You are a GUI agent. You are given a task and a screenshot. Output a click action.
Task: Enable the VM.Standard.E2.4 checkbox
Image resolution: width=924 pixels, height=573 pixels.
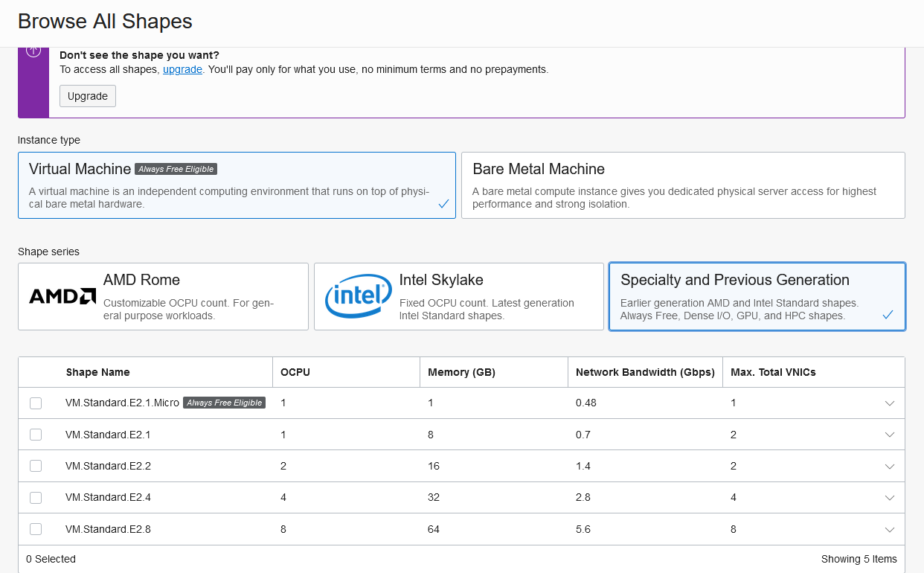36,497
